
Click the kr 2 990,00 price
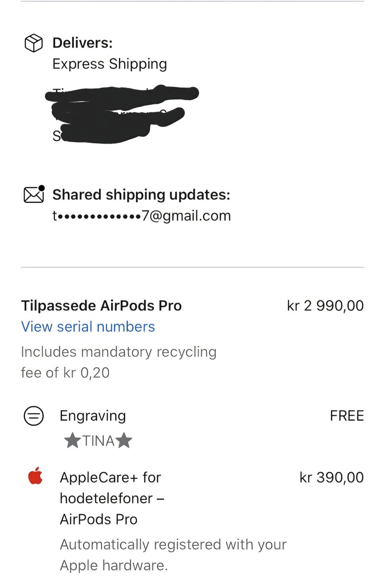click(325, 305)
